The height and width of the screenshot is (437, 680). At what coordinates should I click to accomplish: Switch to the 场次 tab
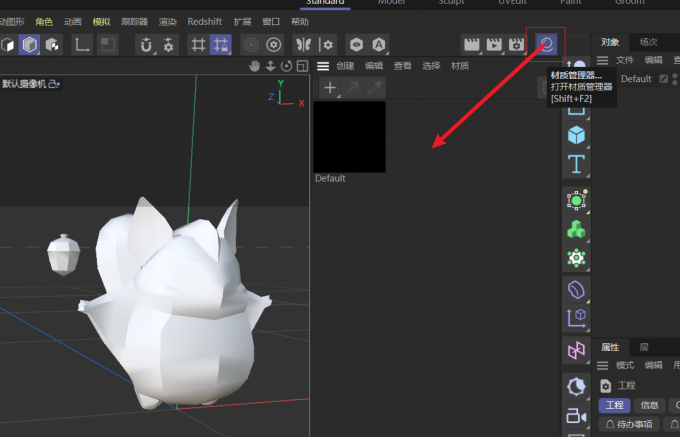pyautogui.click(x=648, y=42)
